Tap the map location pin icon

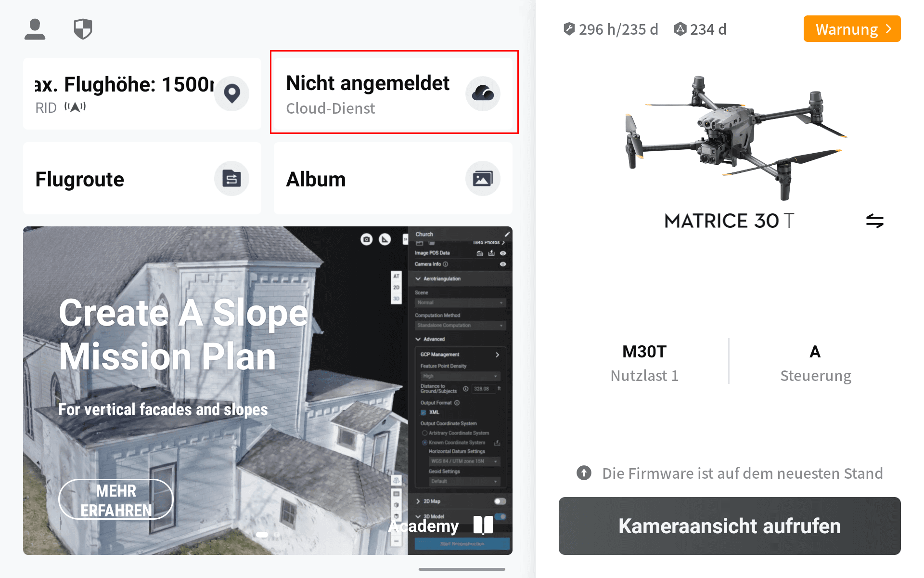click(231, 93)
